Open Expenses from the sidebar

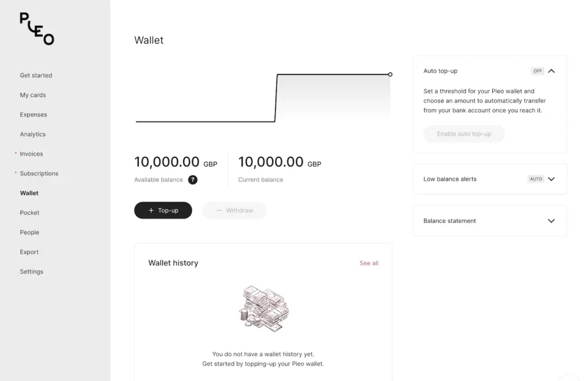(33, 114)
